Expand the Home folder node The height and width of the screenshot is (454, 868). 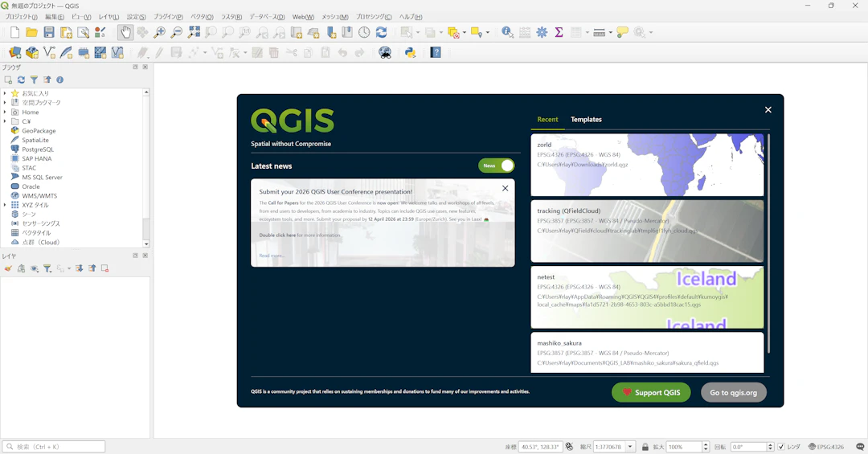[x=5, y=112]
